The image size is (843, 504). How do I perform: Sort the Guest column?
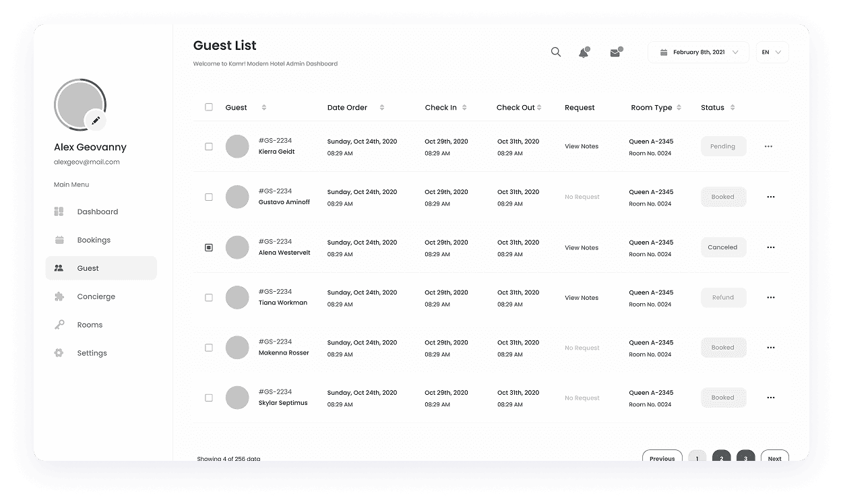point(263,106)
